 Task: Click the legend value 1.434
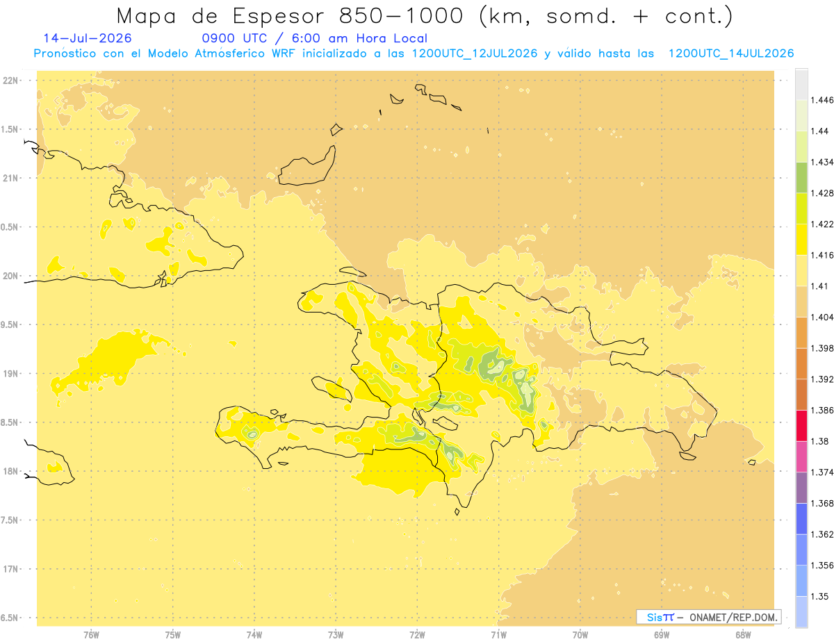click(824, 162)
